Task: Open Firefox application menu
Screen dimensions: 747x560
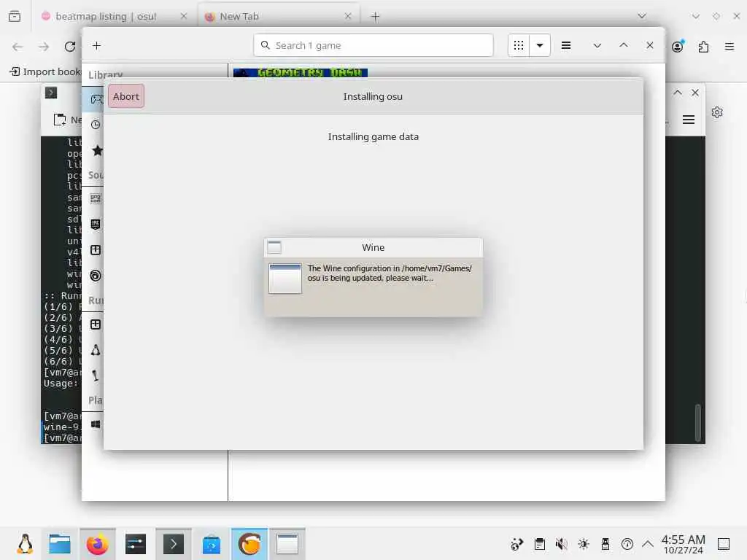Action: click(x=729, y=47)
